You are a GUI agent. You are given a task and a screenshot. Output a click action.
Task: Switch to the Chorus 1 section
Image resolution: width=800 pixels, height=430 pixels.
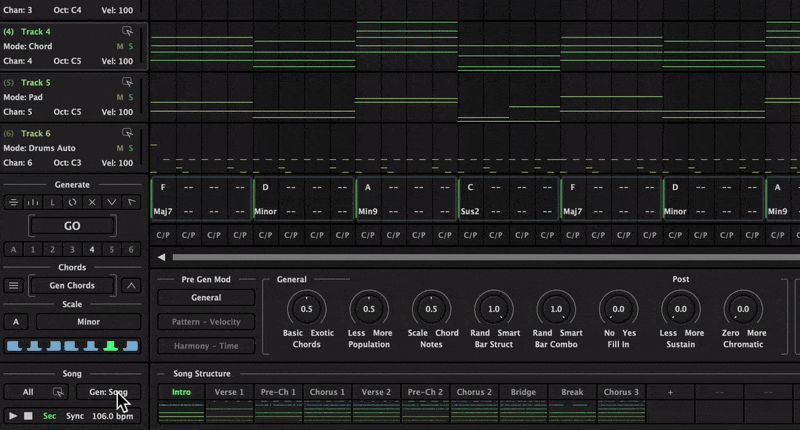(327, 392)
